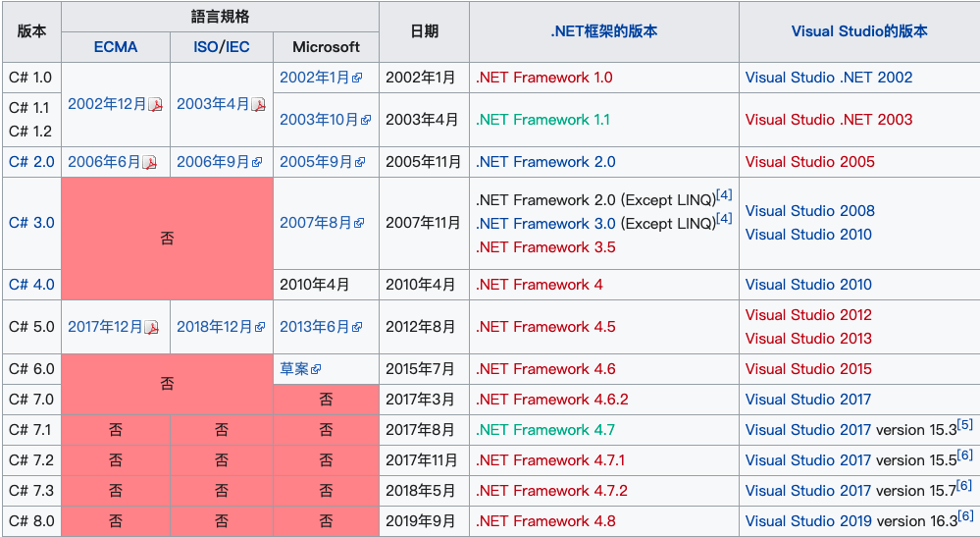Click footnote [6] after version 15.5

pos(965,456)
